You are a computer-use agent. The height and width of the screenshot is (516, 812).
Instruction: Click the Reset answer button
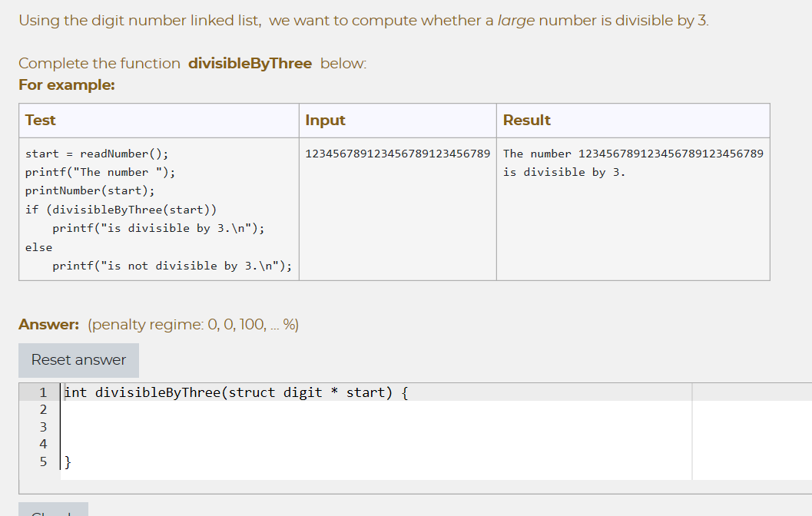click(x=78, y=360)
